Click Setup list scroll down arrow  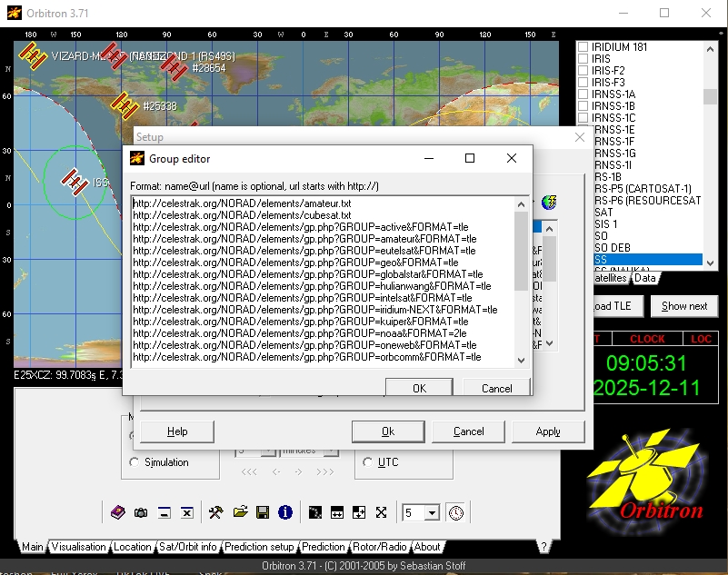[x=550, y=343]
